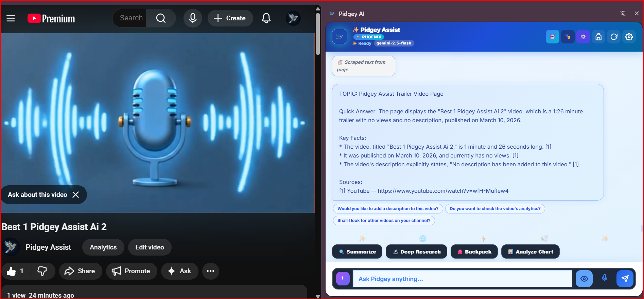Open the backpack icon in Pidgey header
Screen dimensions: 644x299
click(x=598, y=37)
